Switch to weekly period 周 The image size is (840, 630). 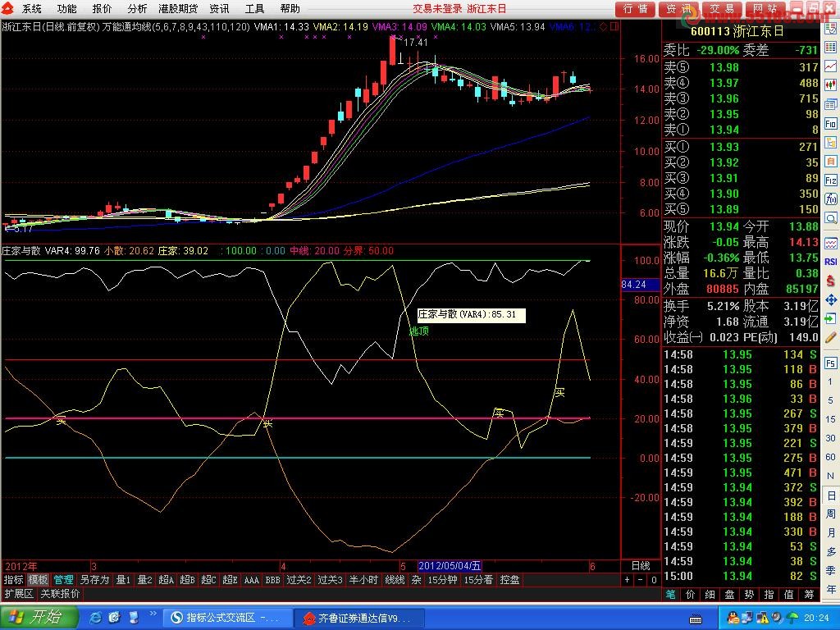pyautogui.click(x=831, y=514)
